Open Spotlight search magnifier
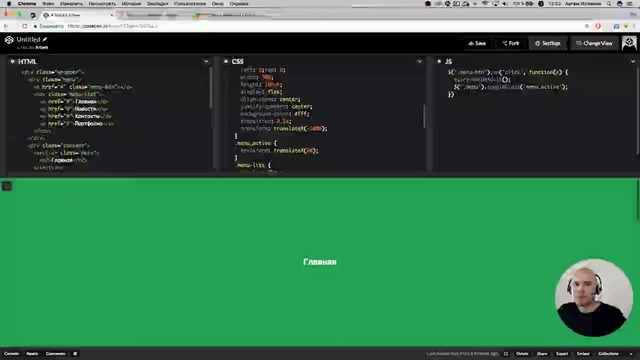 [x=609, y=4]
